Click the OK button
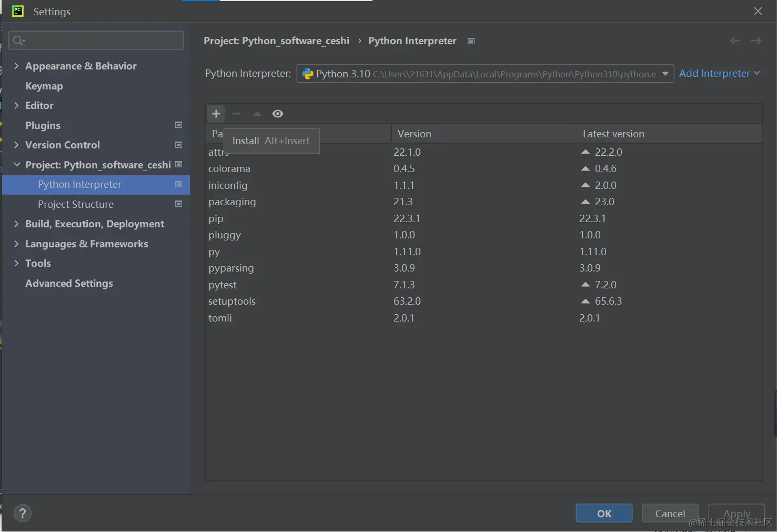Screen dimensions: 777x532 [x=604, y=514]
